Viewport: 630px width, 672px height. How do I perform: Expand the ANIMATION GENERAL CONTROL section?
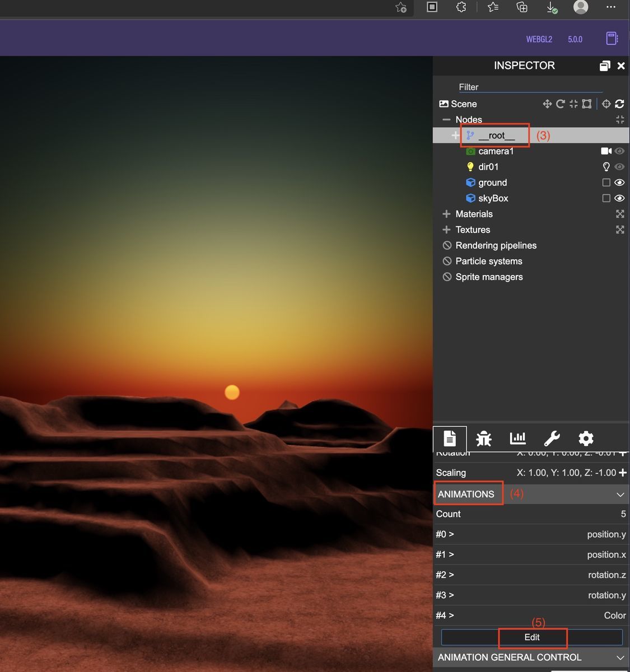(620, 657)
